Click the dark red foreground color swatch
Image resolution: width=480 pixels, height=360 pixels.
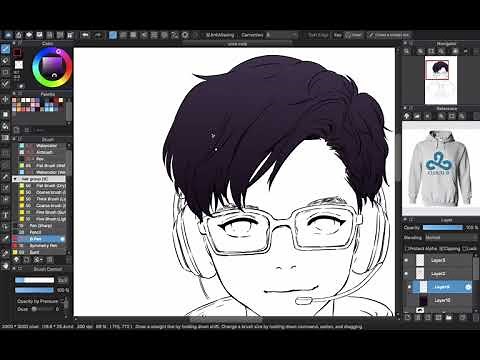click(x=17, y=53)
